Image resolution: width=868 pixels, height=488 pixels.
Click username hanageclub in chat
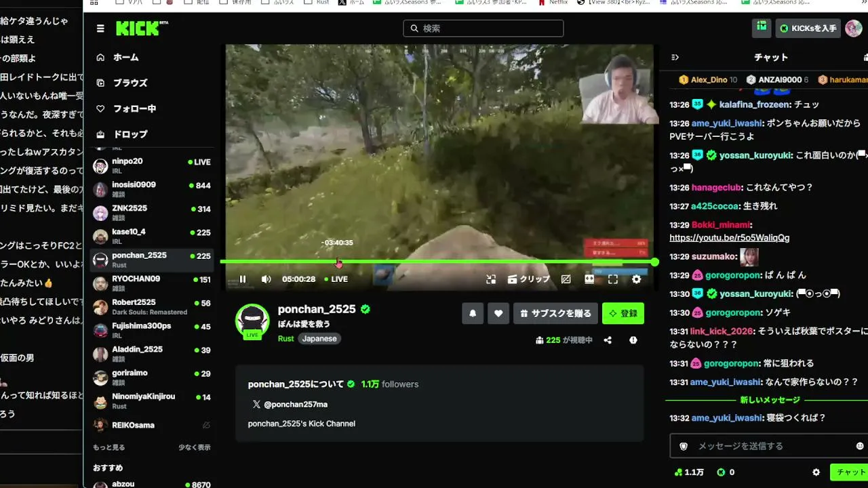715,188
